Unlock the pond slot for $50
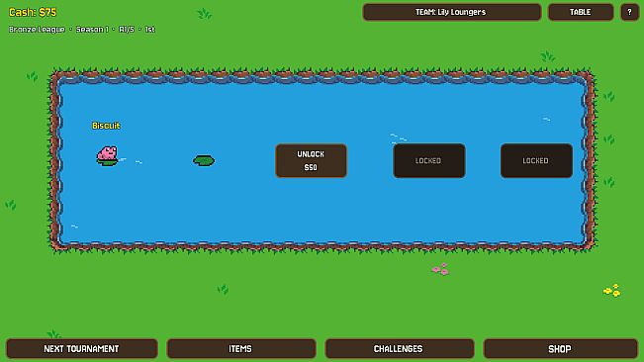The width and height of the screenshot is (644, 362). (311, 160)
